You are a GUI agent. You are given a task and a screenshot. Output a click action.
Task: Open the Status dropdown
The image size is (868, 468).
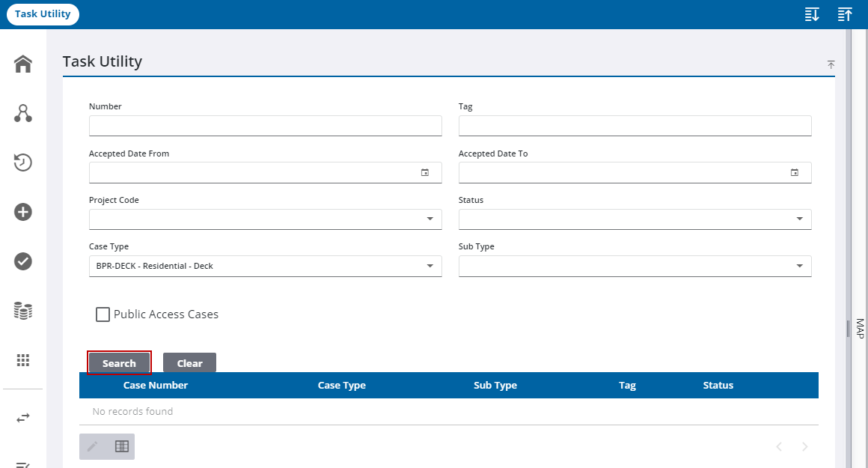pos(635,219)
